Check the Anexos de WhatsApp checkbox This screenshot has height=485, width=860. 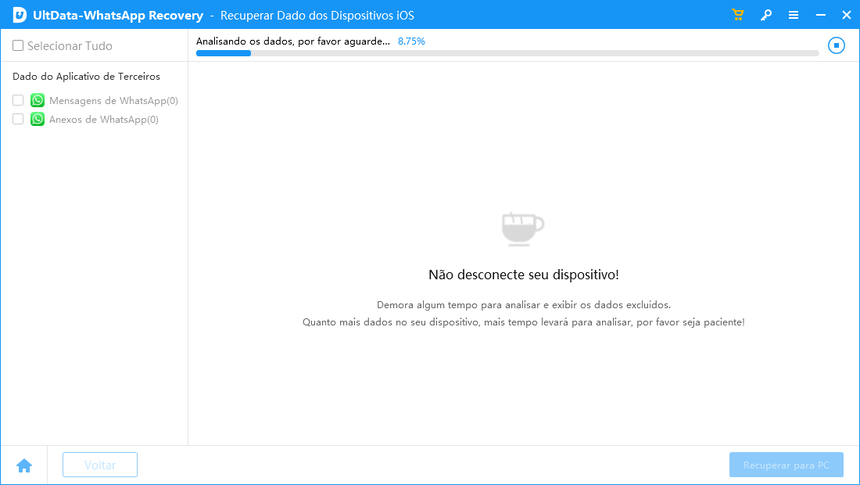tap(18, 119)
